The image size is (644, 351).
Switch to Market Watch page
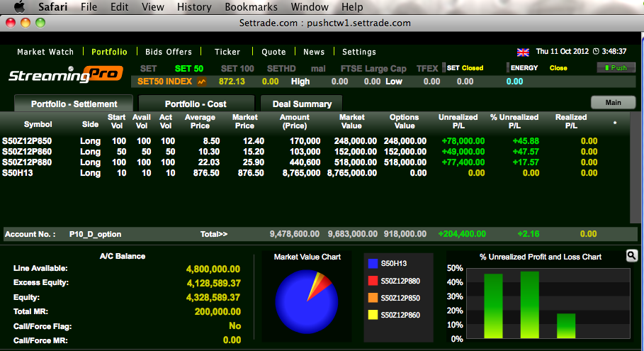tap(45, 52)
